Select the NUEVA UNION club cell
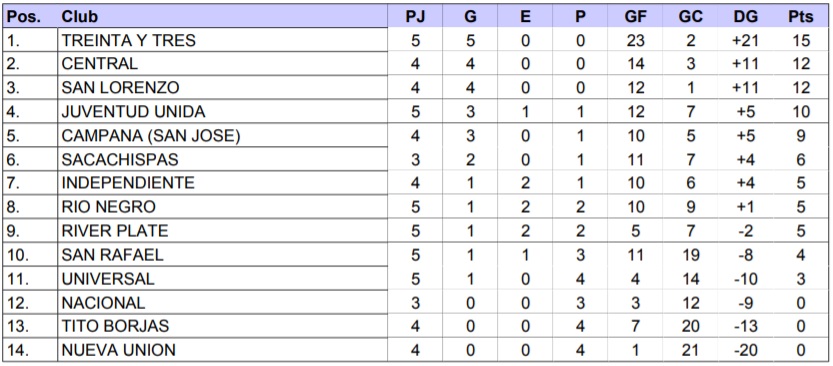Image resolution: width=833 pixels, height=366 pixels. [x=223, y=350]
